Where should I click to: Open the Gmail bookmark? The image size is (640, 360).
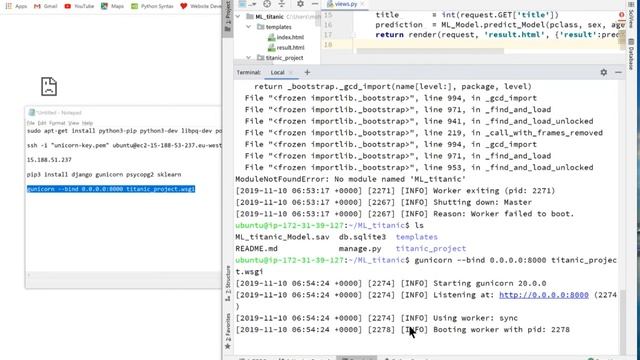[46, 6]
